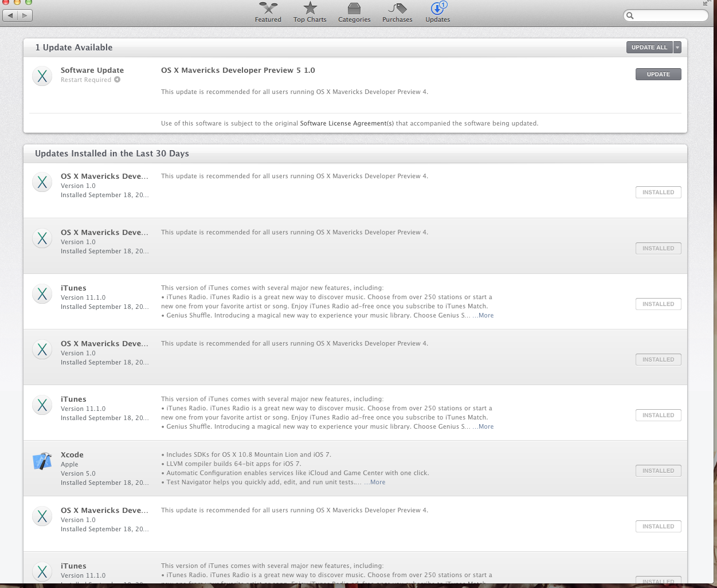Open the Update All dropdown arrow
Screen dimensions: 717x588
tap(677, 48)
